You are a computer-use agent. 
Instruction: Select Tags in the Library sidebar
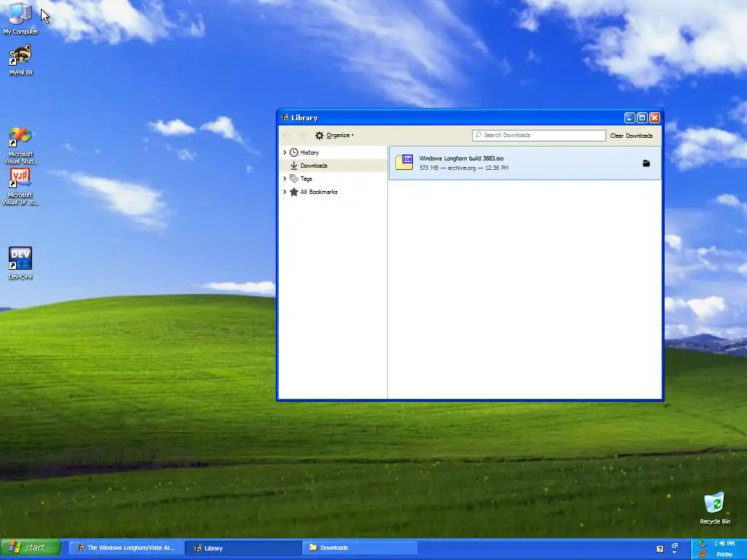pyautogui.click(x=306, y=179)
